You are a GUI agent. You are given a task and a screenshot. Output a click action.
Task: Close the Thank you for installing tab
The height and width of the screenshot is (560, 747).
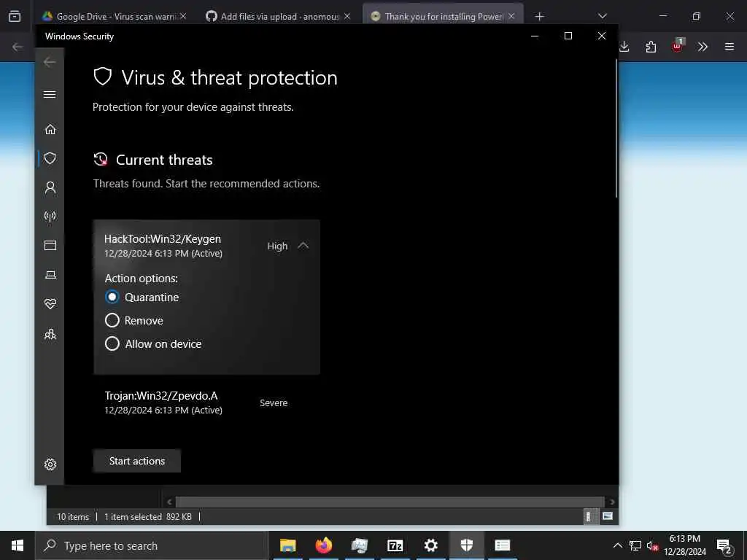pyautogui.click(x=511, y=16)
